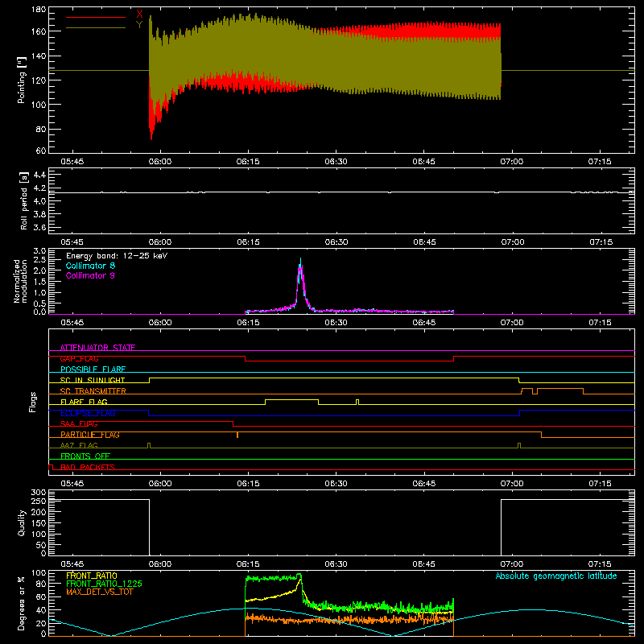The height and width of the screenshot is (644, 644).
Task: Click the PARTICLE_FLAG label
Action: [x=90, y=435]
